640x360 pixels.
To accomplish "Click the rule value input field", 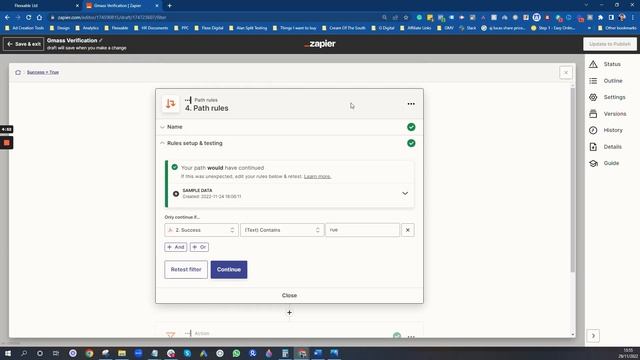I will point(362,230).
